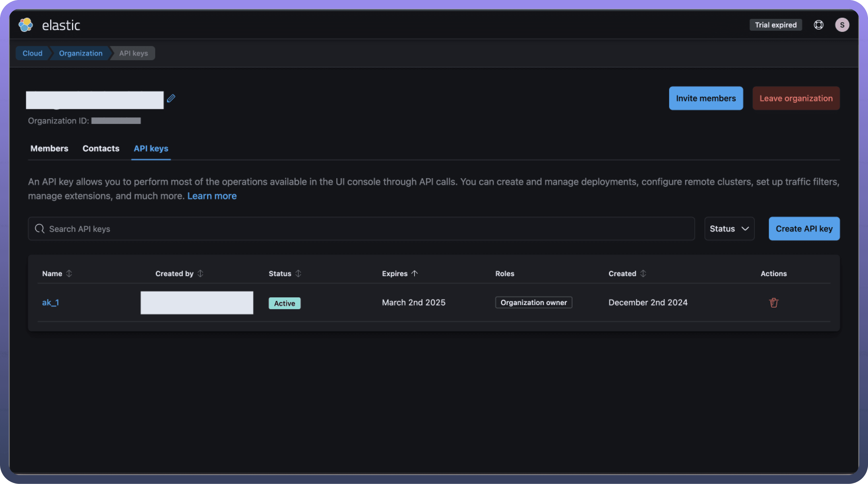
Task: Click the Leave organization button
Action: [x=796, y=98]
